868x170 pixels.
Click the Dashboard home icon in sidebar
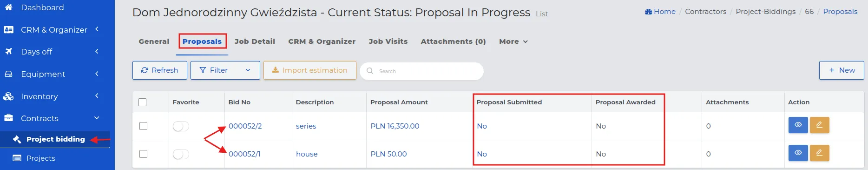tap(9, 7)
